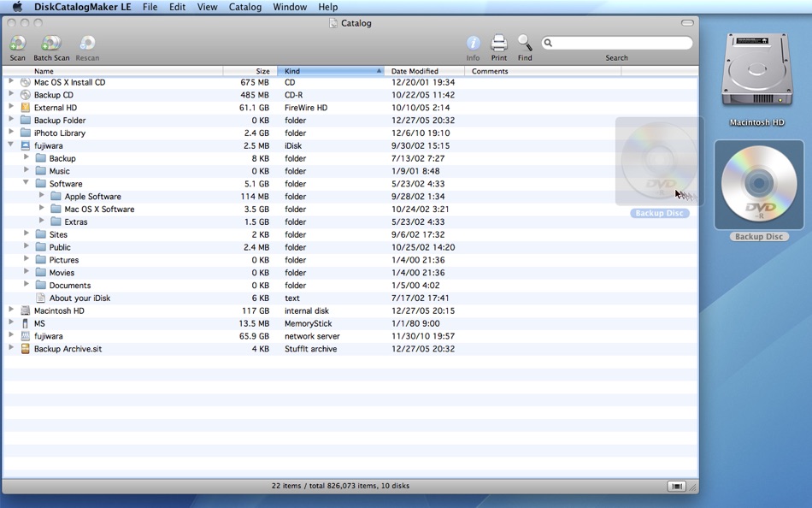Viewport: 812px width, 508px height.
Task: Click the 'FireWire HD' kind cell
Action: coord(306,108)
